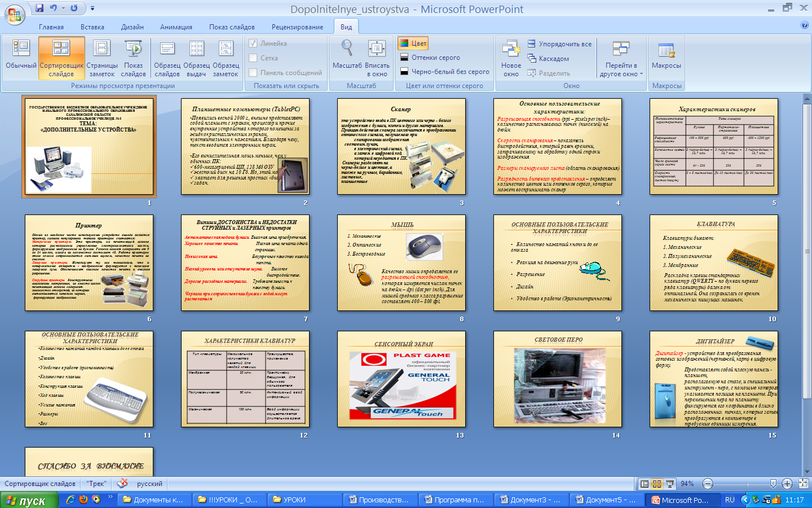The height and width of the screenshot is (508, 812).
Task: Toggle the Линейка checkbox
Action: pos(253,43)
